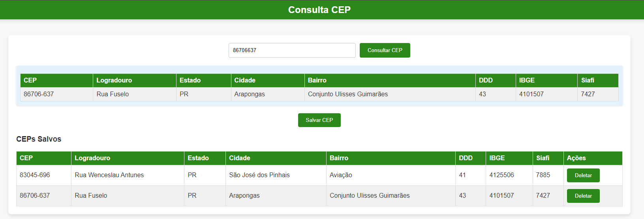Select the Consulta CEP page title
Viewport: 644px width, 219px height.
coord(319,10)
